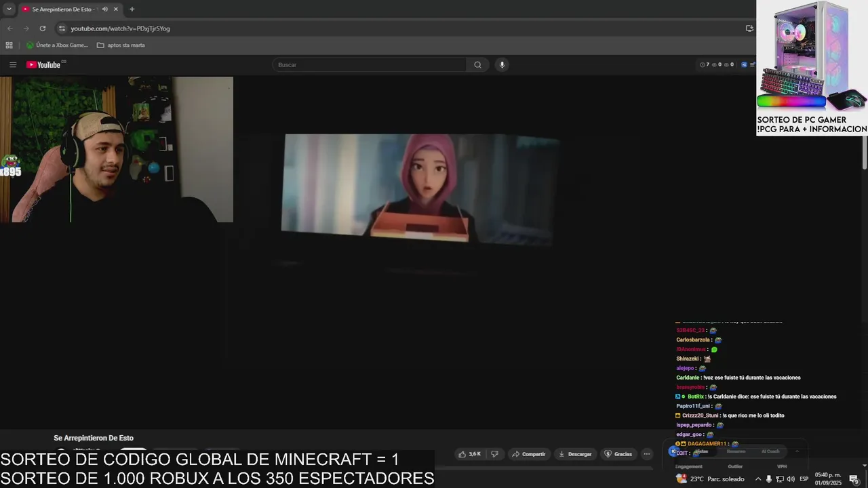Image resolution: width=868 pixels, height=488 pixels.
Task: Click the Outlier label in extension panel
Action: (x=735, y=466)
